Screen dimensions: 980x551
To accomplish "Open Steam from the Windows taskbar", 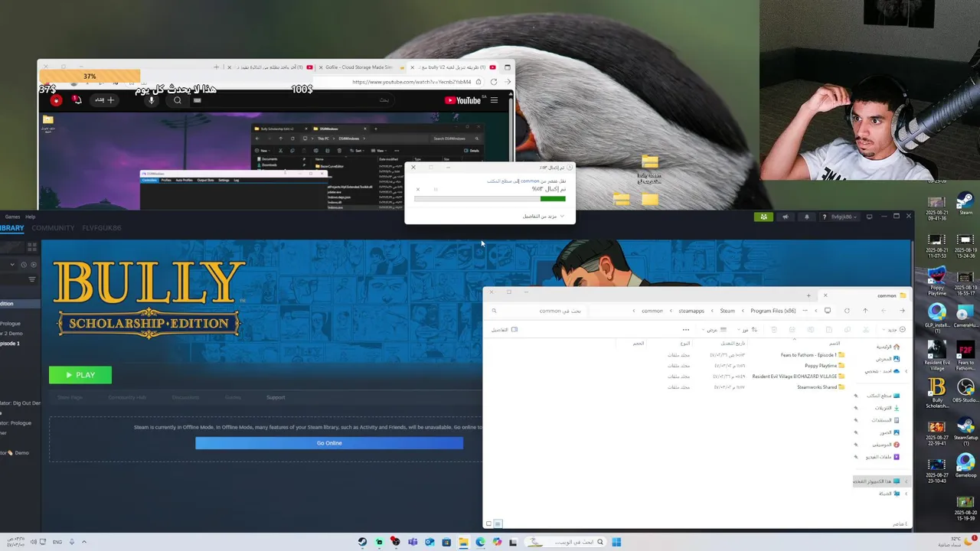I will (x=362, y=542).
